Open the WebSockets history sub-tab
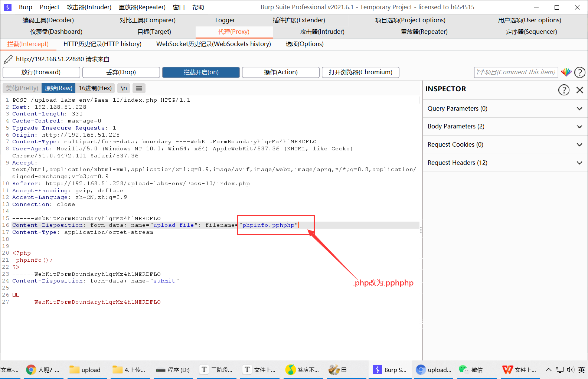Image resolution: width=588 pixels, height=379 pixels. click(x=214, y=44)
